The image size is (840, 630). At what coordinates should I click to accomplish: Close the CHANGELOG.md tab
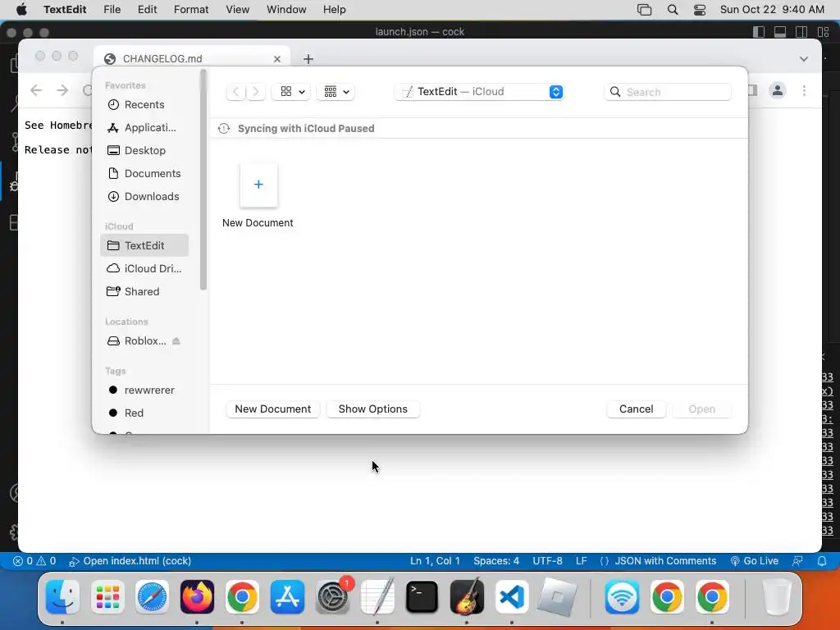click(277, 59)
